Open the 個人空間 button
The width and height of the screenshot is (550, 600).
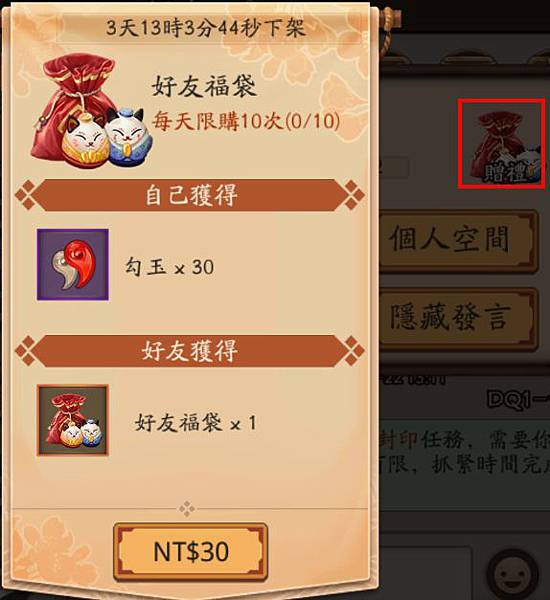pos(459,240)
